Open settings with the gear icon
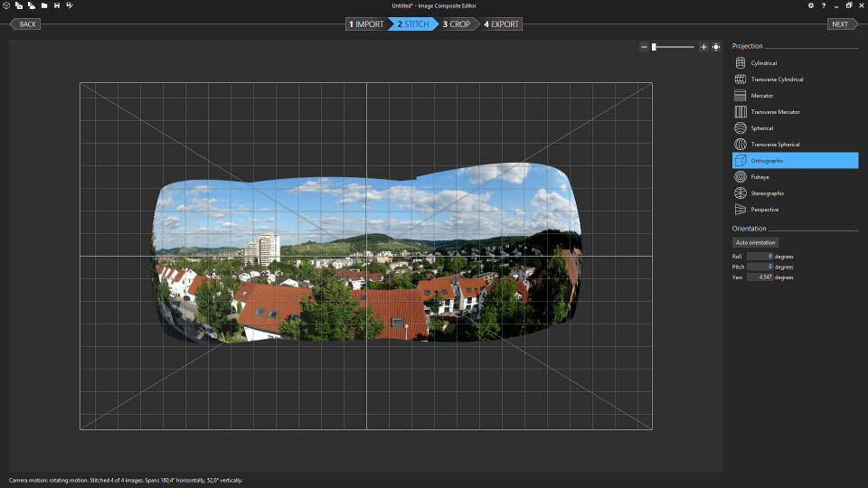This screenshot has height=488, width=868. (x=811, y=5)
